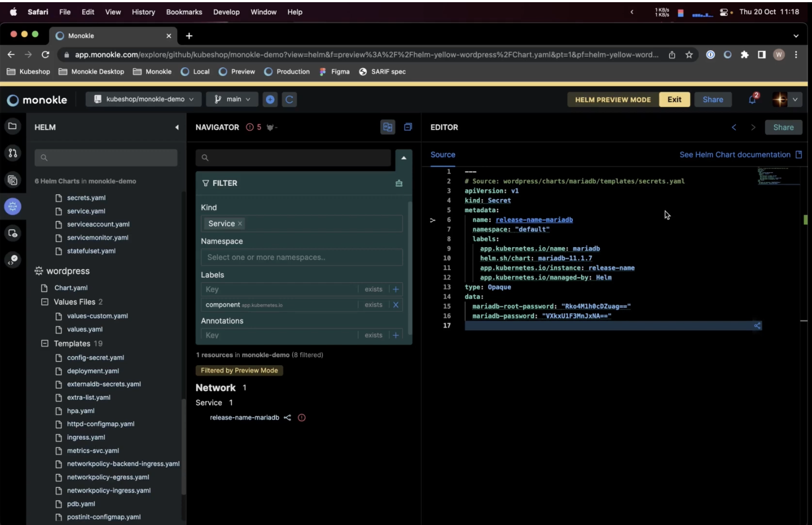Viewport: 812px width, 525px height.
Task: Add the label key filter with plus
Action: 396,289
